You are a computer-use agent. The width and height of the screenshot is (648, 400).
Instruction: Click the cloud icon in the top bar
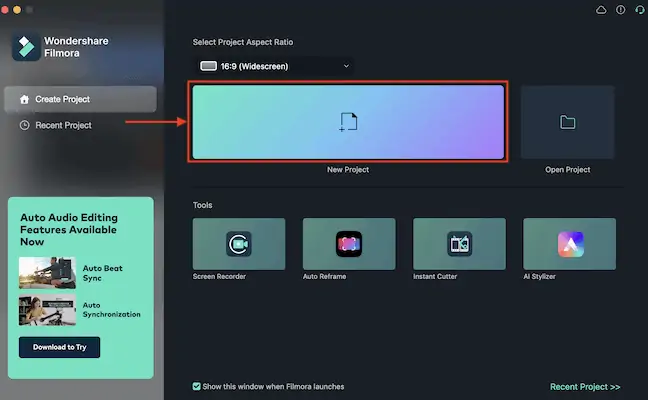(x=601, y=10)
